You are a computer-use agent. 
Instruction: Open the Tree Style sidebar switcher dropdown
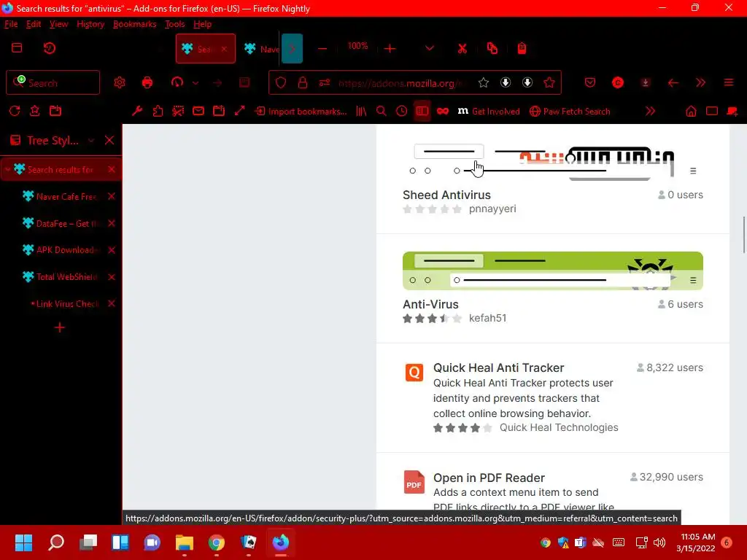91,141
